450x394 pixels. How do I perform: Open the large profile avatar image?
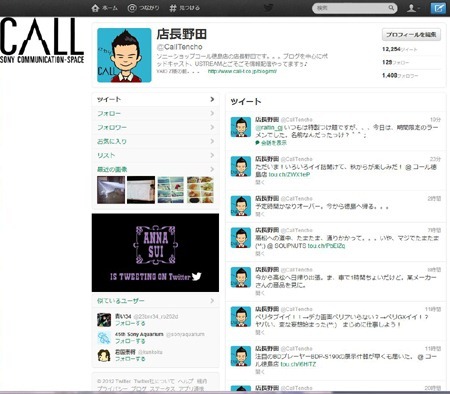point(124,55)
